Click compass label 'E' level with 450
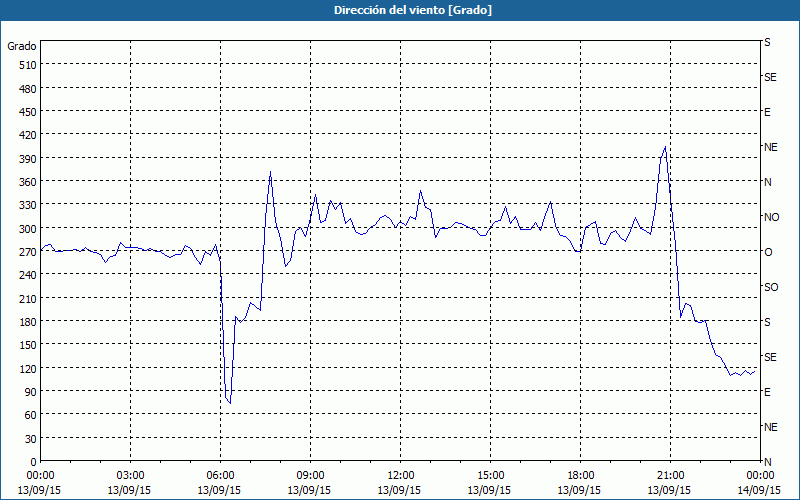This screenshot has height=500, width=800. [x=767, y=112]
